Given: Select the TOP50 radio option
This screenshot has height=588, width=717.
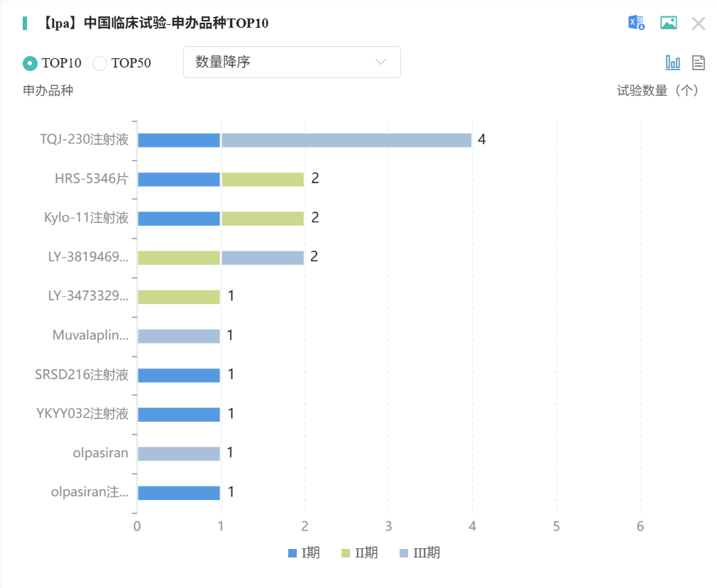Looking at the screenshot, I should tap(100, 63).
